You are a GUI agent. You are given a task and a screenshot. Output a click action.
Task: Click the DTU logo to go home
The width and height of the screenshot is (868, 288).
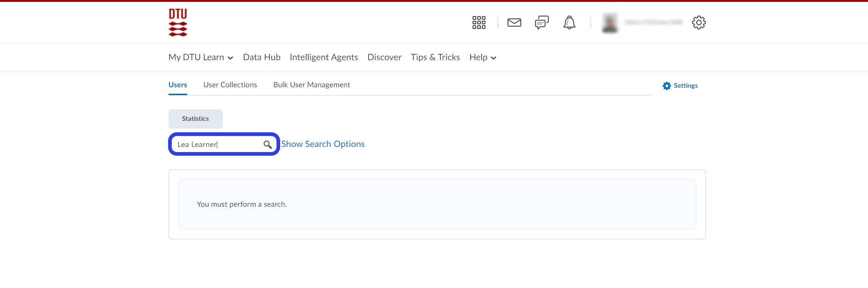(x=178, y=23)
